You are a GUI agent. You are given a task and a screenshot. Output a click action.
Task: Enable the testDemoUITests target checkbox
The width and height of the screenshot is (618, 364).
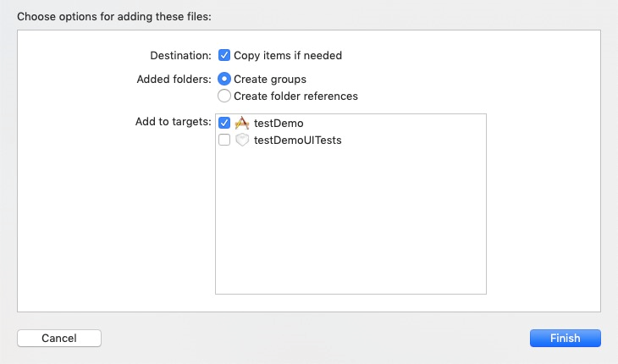pyautogui.click(x=224, y=140)
